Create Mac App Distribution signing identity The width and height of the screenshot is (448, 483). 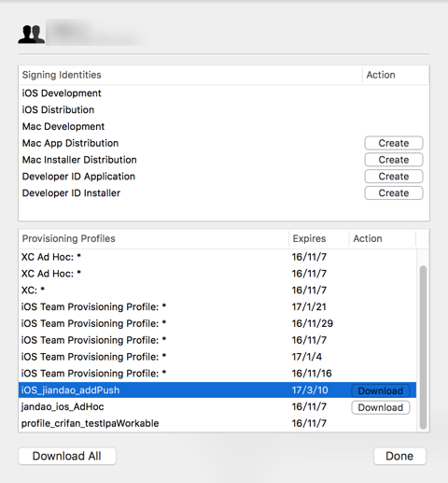click(x=394, y=143)
